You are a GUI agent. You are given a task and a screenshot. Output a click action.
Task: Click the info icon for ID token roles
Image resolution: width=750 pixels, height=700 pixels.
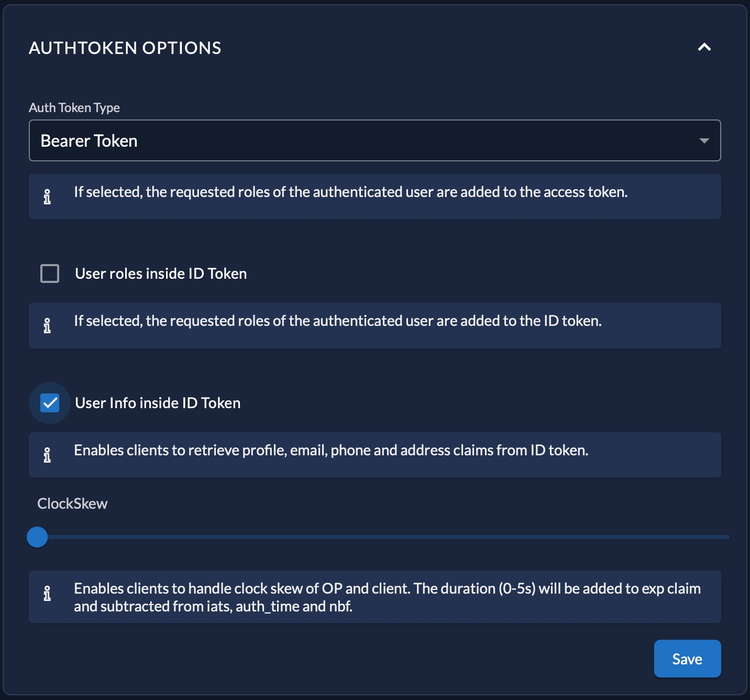point(47,325)
